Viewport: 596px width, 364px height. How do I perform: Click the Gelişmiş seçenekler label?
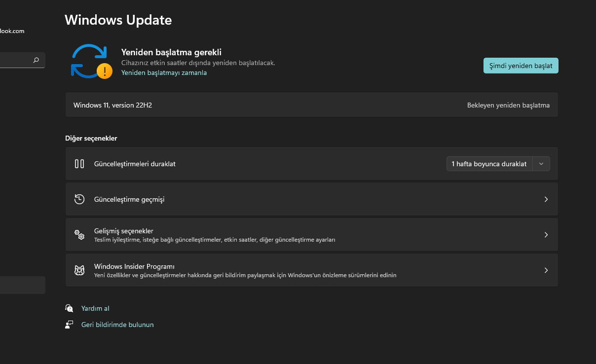124,231
